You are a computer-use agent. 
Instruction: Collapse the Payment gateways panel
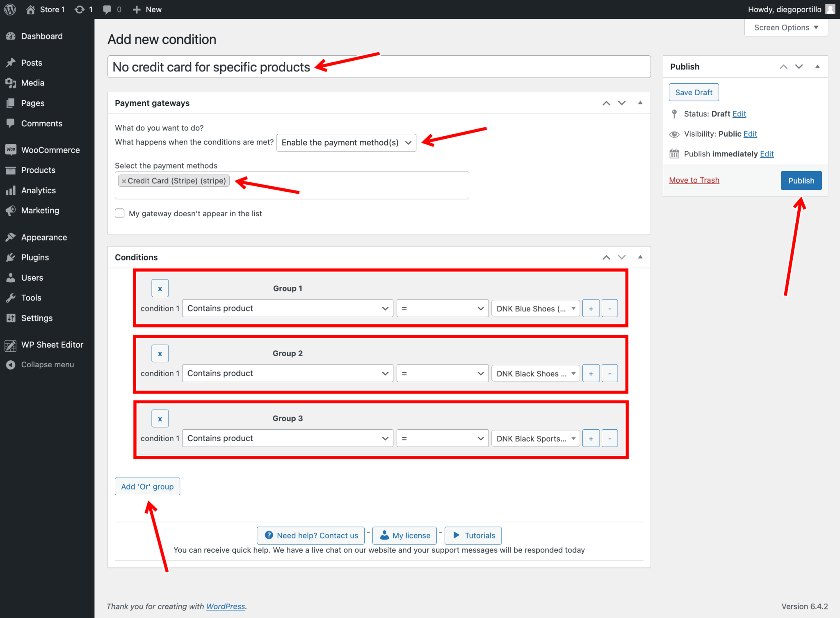pos(640,103)
